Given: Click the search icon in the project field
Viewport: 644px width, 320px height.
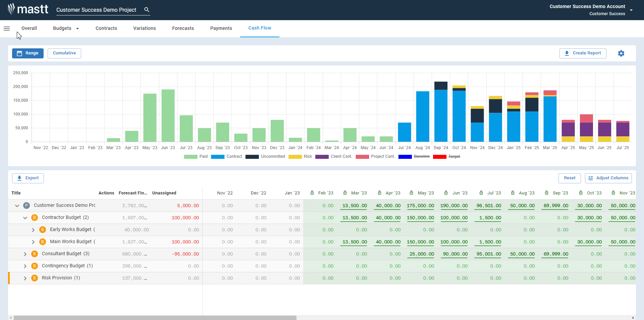Looking at the screenshot, I should click(147, 10).
